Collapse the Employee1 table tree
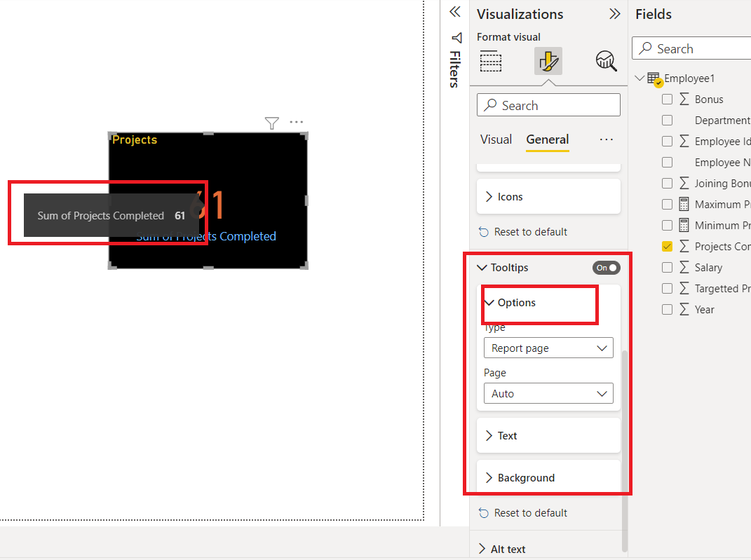 pyautogui.click(x=640, y=78)
